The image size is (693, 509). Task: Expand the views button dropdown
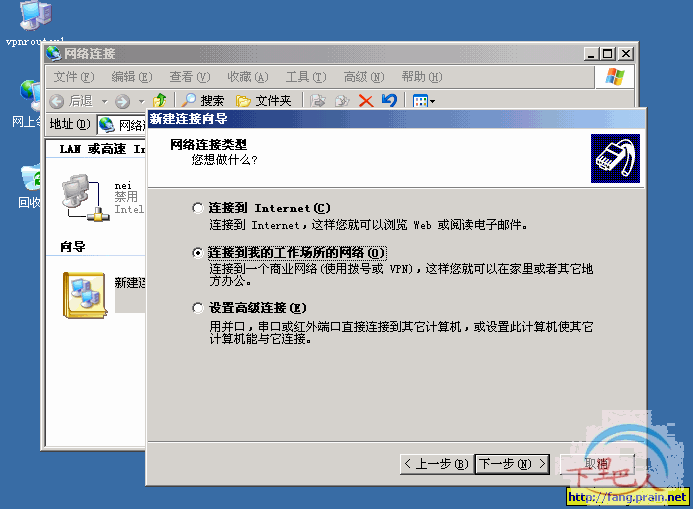point(433,101)
